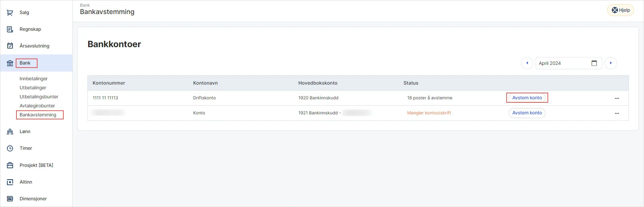
Task: Click the Bank breadcrumb above the title
Action: pyautogui.click(x=85, y=5)
